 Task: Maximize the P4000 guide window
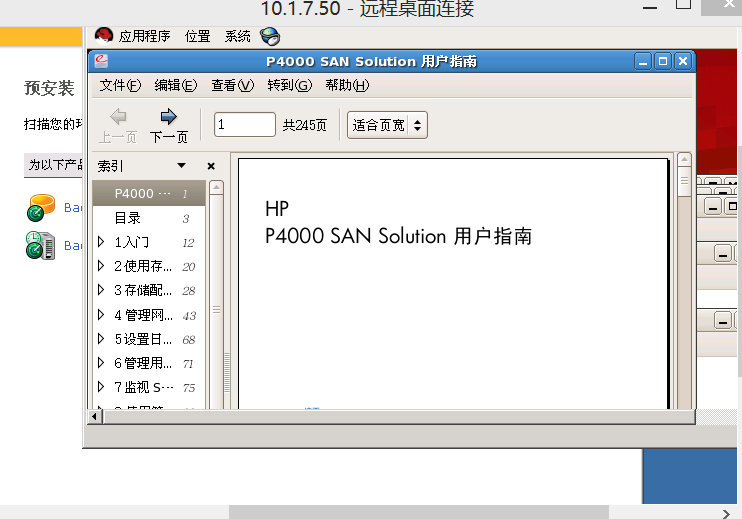(x=662, y=62)
